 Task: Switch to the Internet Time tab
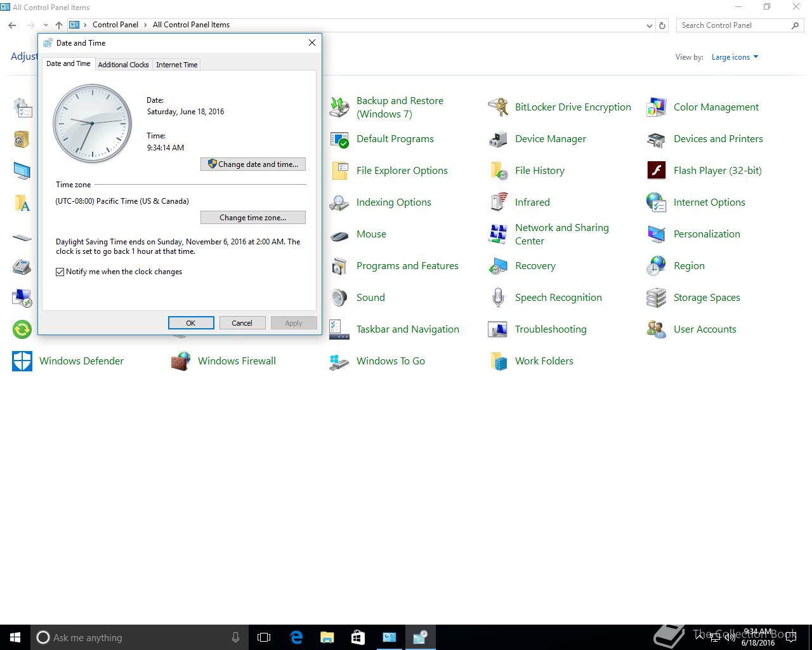(x=176, y=65)
